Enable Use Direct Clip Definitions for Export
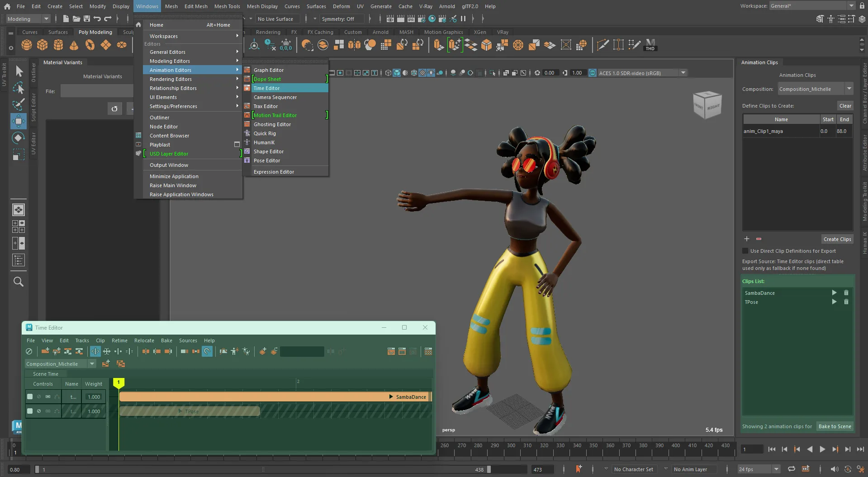 [745, 251]
